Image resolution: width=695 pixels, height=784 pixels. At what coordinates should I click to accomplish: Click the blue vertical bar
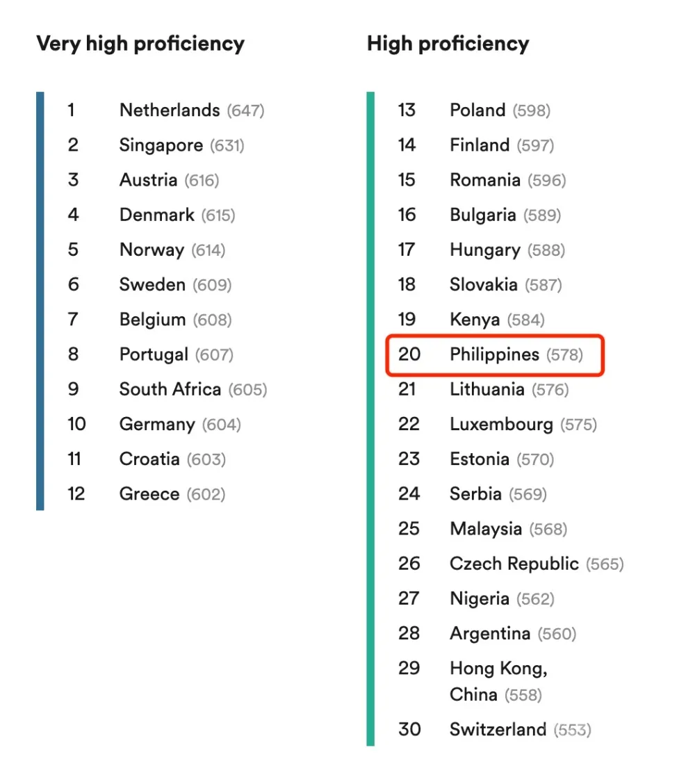pos(40,301)
